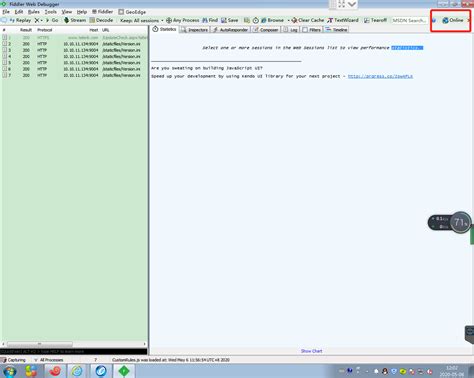This screenshot has width=474, height=378.
Task: Open the Kendo UI progress.com link
Action: pyautogui.click(x=380, y=76)
